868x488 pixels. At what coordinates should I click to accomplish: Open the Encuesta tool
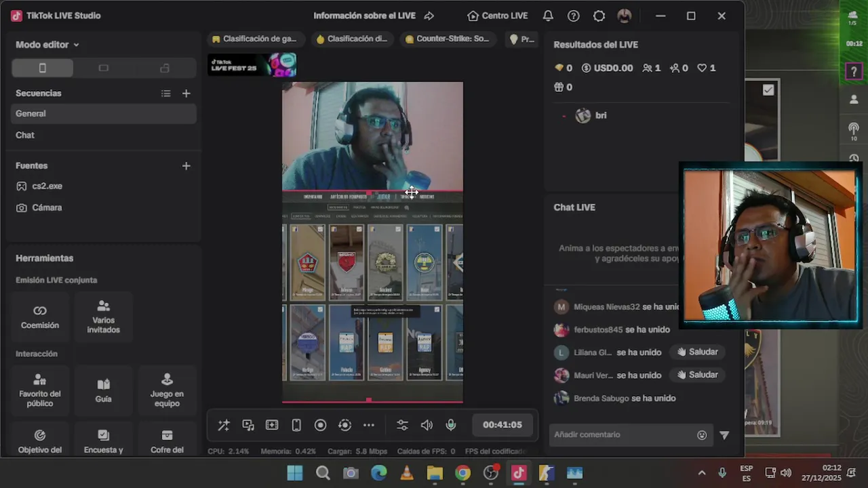[x=103, y=440]
